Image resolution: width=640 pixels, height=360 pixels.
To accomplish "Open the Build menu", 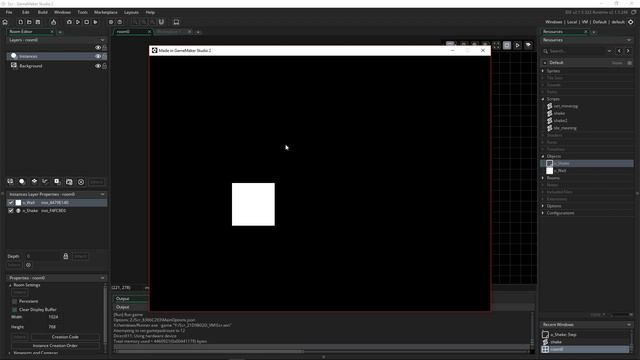I will 42,12.
